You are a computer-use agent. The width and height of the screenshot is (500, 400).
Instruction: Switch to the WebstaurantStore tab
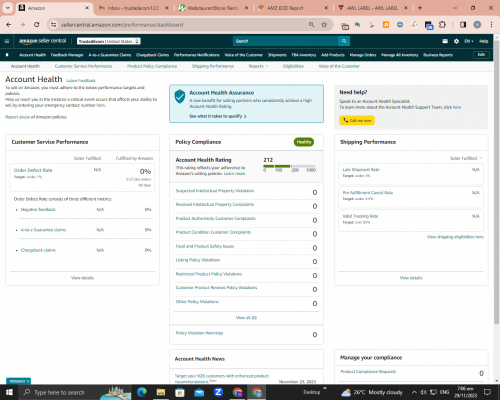[212, 8]
